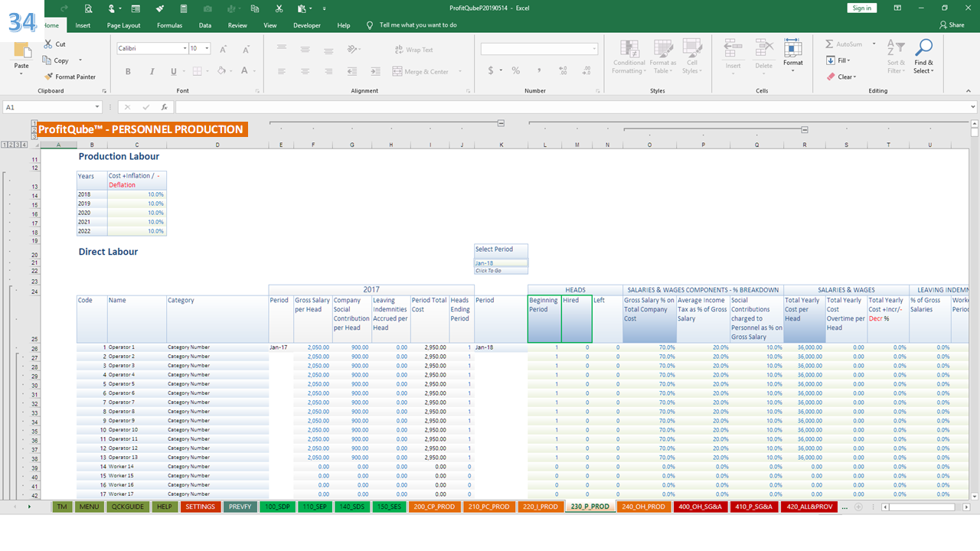The image size is (980, 551).
Task: Click the Merge & Center button
Action: 420,71
